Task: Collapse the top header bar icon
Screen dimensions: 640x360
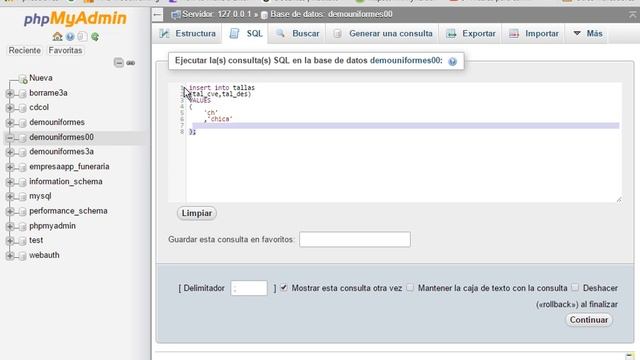Action: tap(632, 15)
